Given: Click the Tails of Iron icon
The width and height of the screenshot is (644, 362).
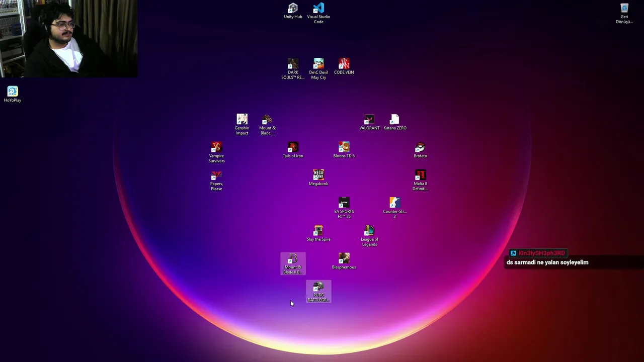Looking at the screenshot, I should click(x=293, y=150).
